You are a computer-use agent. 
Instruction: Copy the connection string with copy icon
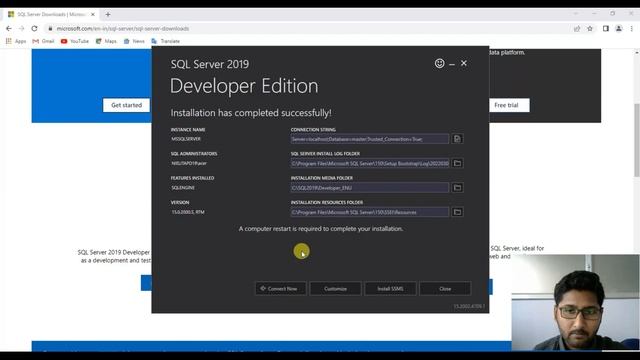click(x=457, y=139)
